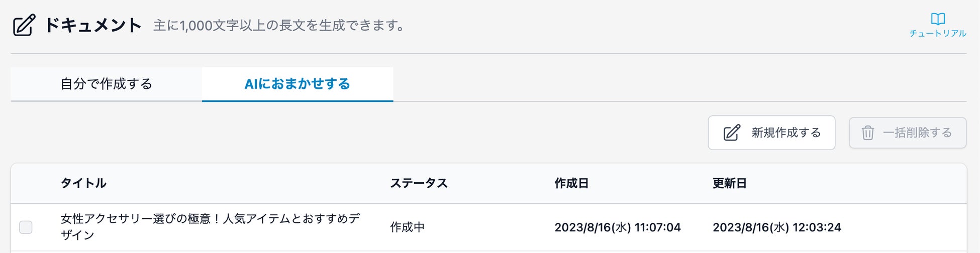980x253 pixels.
Task: Click the タイトル column header
Action: (x=83, y=183)
